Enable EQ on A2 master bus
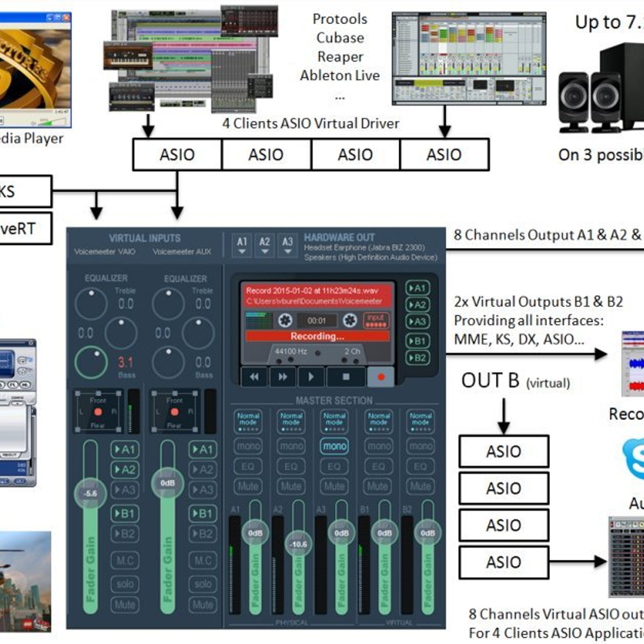The height and width of the screenshot is (644, 644). [291, 466]
